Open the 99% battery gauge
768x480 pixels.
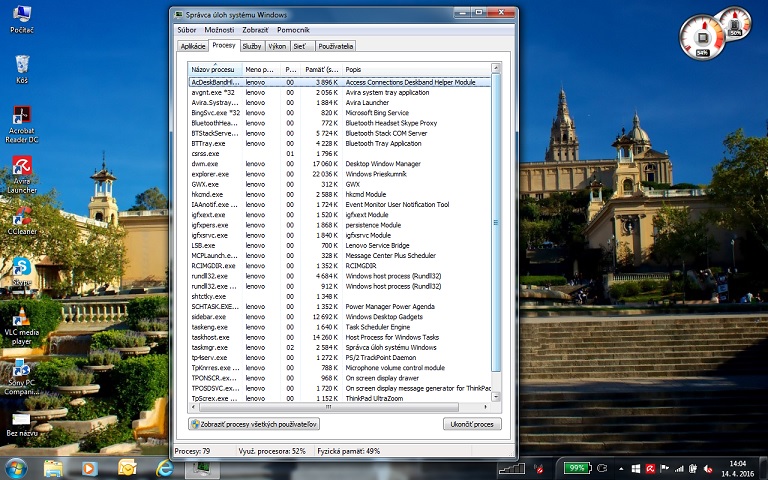pos(577,468)
